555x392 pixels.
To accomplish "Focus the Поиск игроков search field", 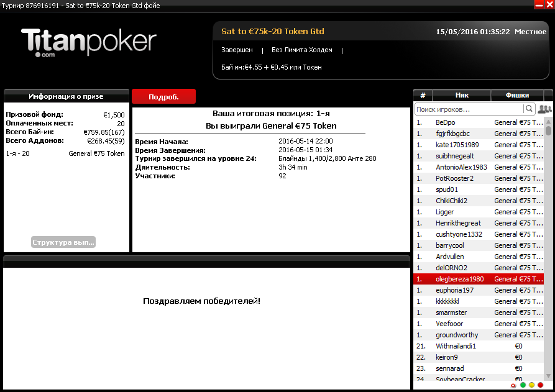I will pyautogui.click(x=469, y=109).
